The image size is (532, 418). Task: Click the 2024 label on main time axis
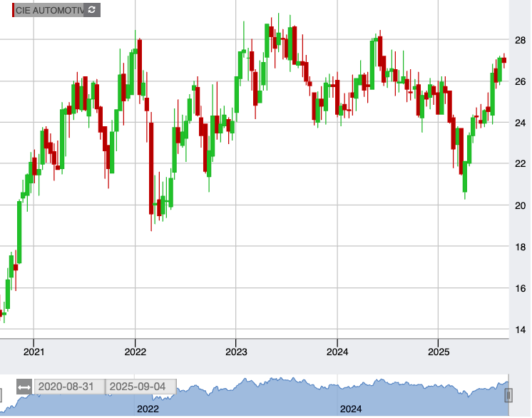tap(337, 352)
